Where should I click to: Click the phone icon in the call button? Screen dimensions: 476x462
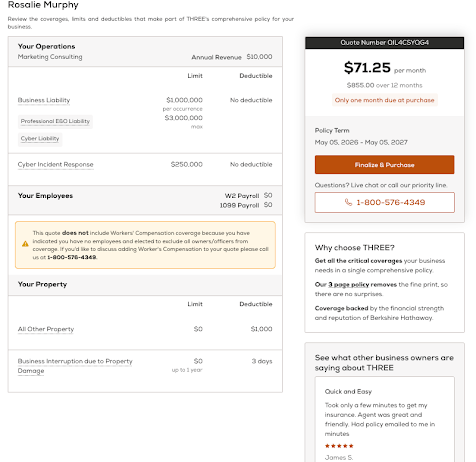coord(348,202)
